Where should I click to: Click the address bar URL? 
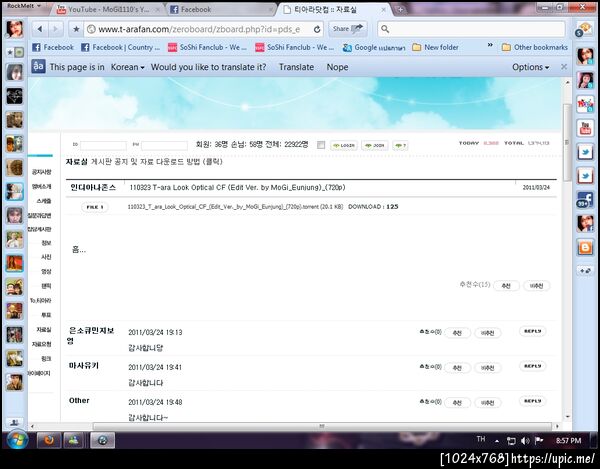(x=199, y=29)
